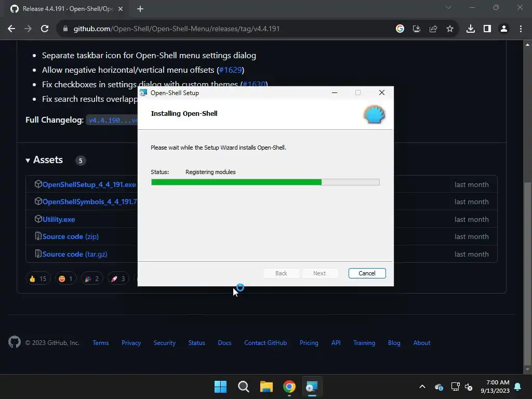Viewport: 532px width, 399px height.
Task: Click the laugh reaction with count 1
Action: (x=66, y=278)
